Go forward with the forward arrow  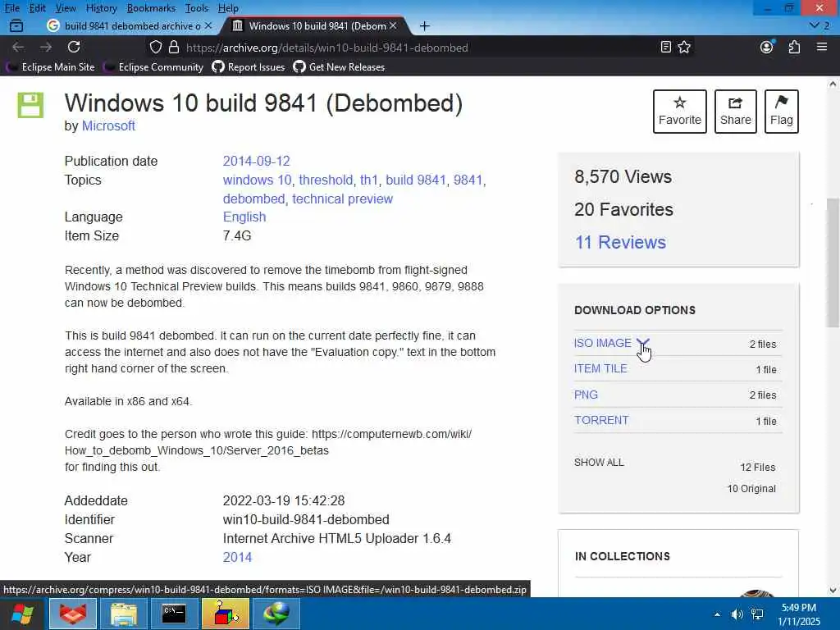click(46, 47)
